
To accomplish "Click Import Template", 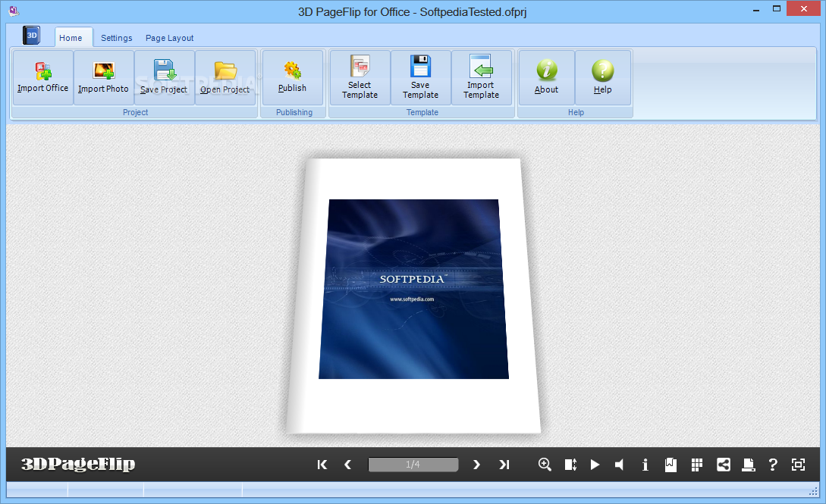I will coord(481,78).
